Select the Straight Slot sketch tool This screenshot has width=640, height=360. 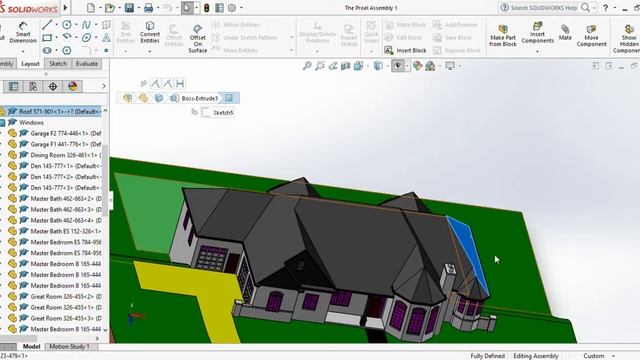click(47, 51)
